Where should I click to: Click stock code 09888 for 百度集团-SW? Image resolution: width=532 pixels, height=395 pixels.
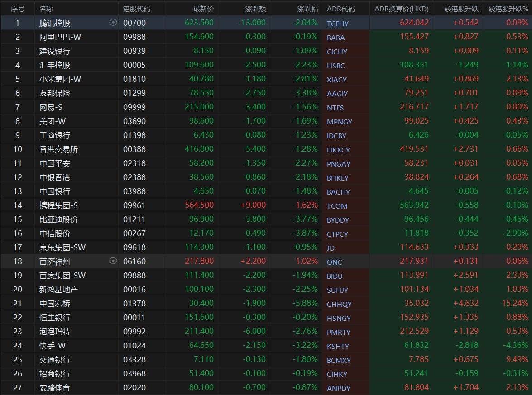pos(134,276)
